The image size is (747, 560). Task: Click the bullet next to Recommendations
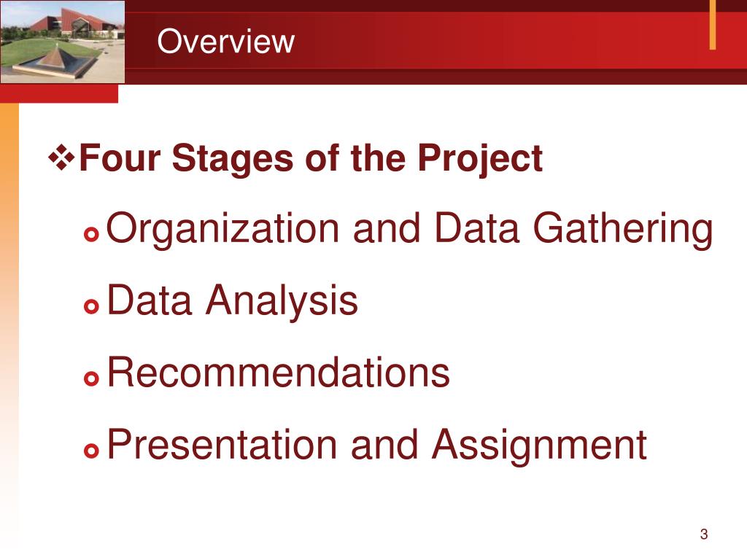91,378
